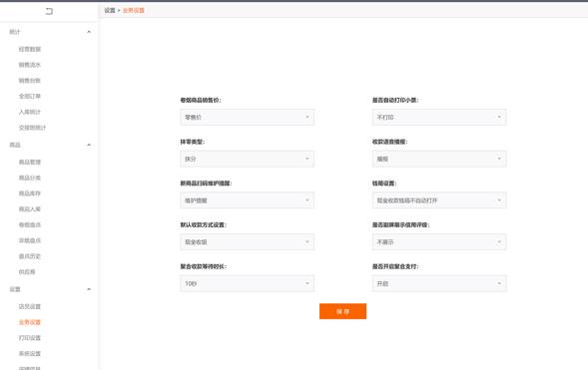Go to 商品入库 page

pyautogui.click(x=30, y=209)
